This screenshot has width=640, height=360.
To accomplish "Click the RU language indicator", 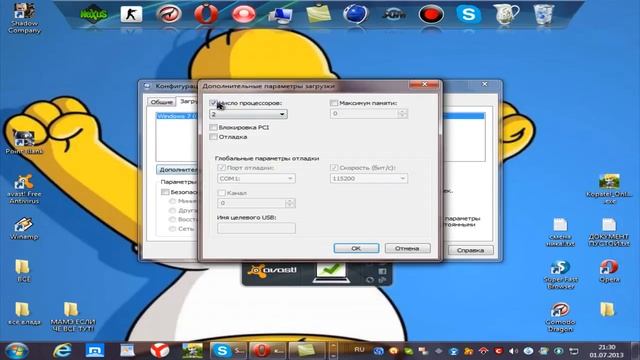I will tap(359, 350).
